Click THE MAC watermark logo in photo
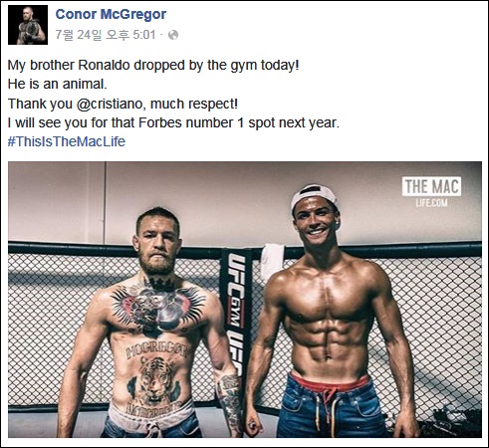The height and width of the screenshot is (448, 489). 431,186
